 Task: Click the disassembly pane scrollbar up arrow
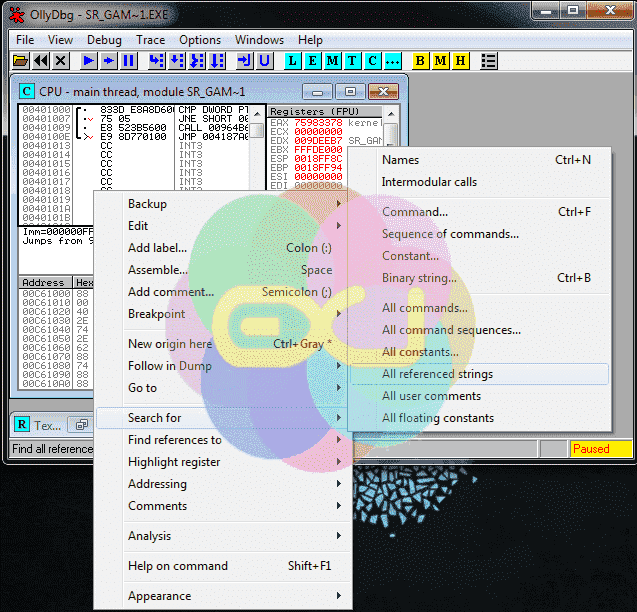(257, 114)
